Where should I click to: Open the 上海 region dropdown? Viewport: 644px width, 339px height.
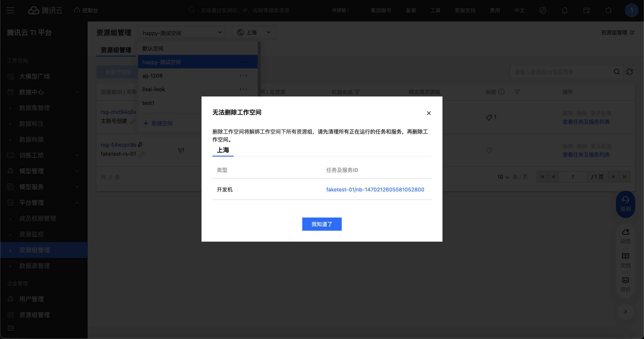click(x=254, y=32)
